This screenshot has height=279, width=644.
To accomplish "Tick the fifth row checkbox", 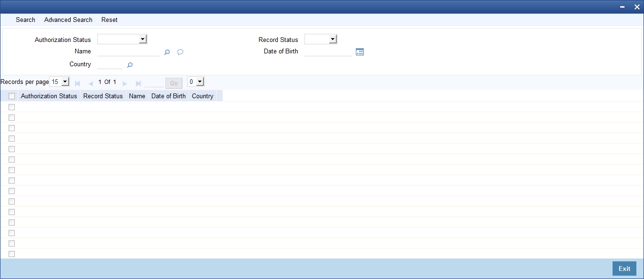I will coord(11,149).
